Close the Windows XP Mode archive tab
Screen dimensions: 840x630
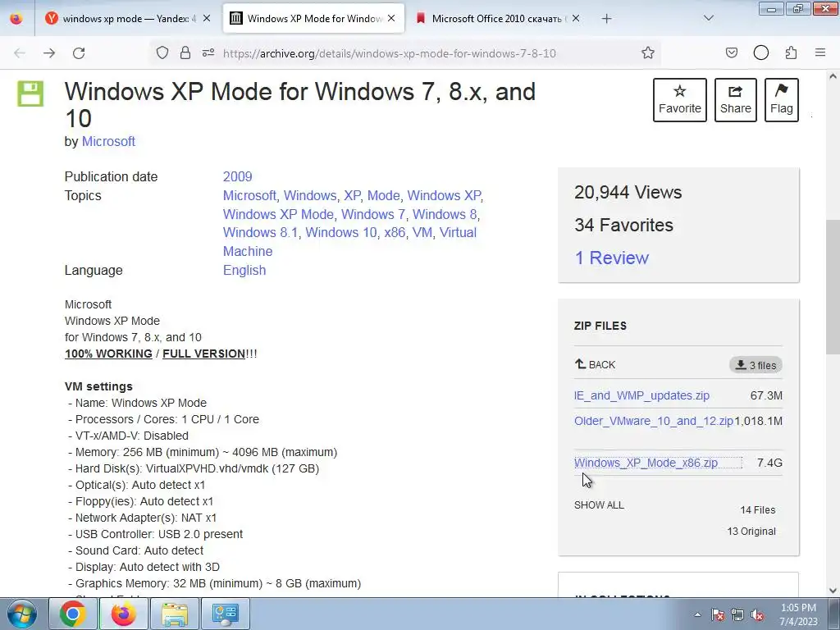point(391,18)
